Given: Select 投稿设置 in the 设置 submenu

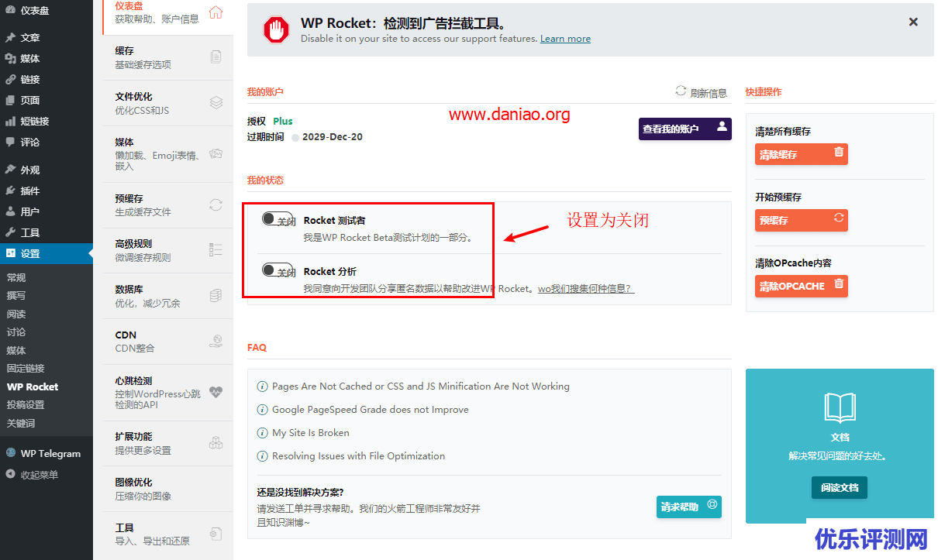Looking at the screenshot, I should [x=26, y=404].
